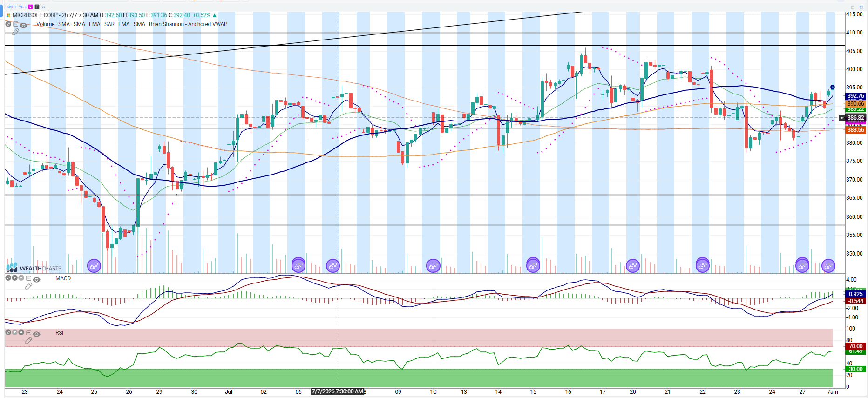The image size is (868, 398).
Task: Click the orange-red 383.56 price label
Action: tap(855, 130)
